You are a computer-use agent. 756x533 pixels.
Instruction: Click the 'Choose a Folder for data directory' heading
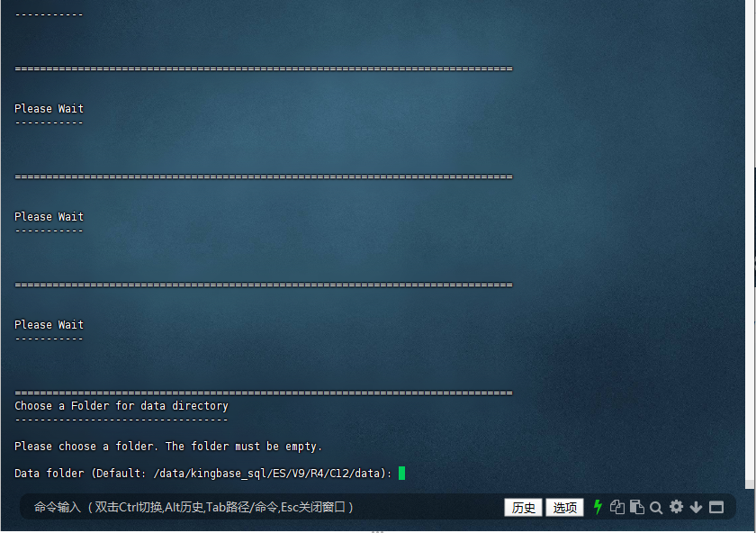[x=121, y=406]
